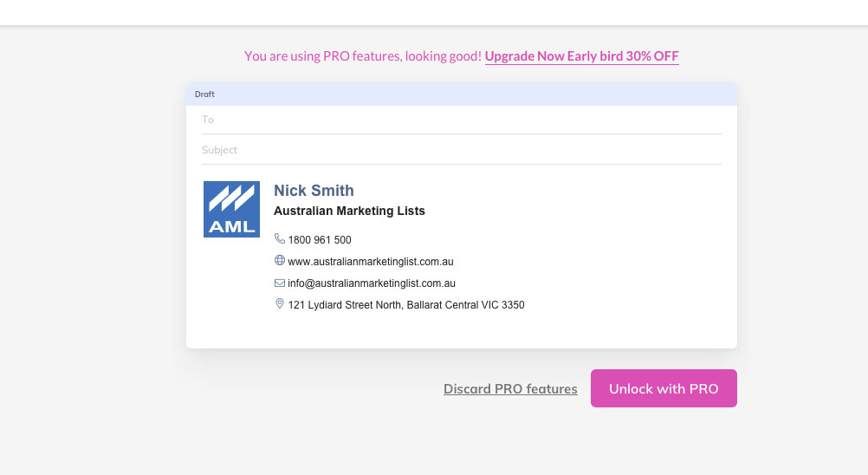This screenshot has height=475, width=868.
Task: Click the location pin icon beside the address
Action: coord(280,303)
